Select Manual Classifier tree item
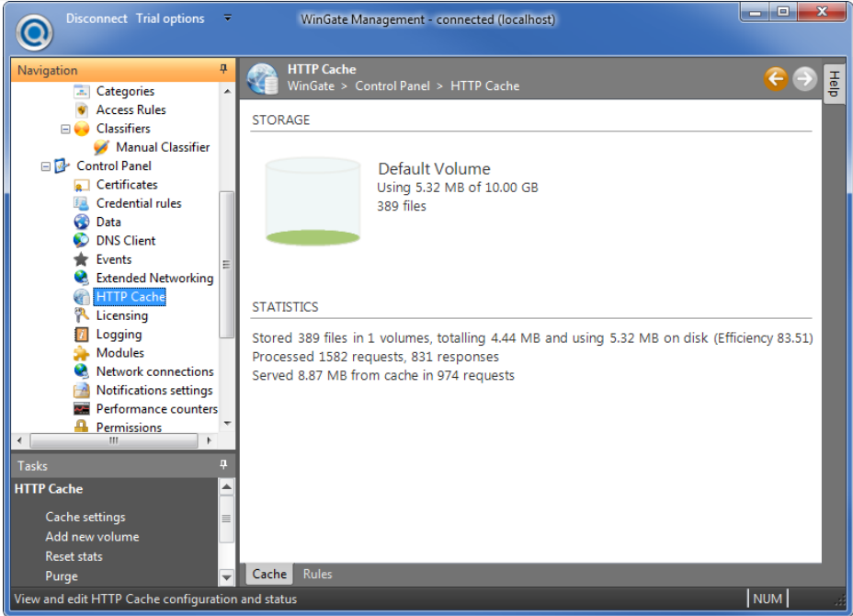The image size is (853, 616). [x=163, y=147]
